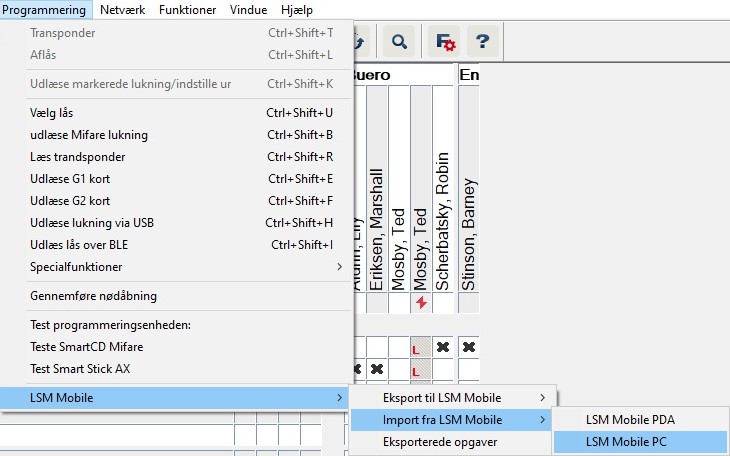This screenshot has height=456, width=730.
Task: Toggle the cross in Stinson, Barney column
Action: coord(468,346)
